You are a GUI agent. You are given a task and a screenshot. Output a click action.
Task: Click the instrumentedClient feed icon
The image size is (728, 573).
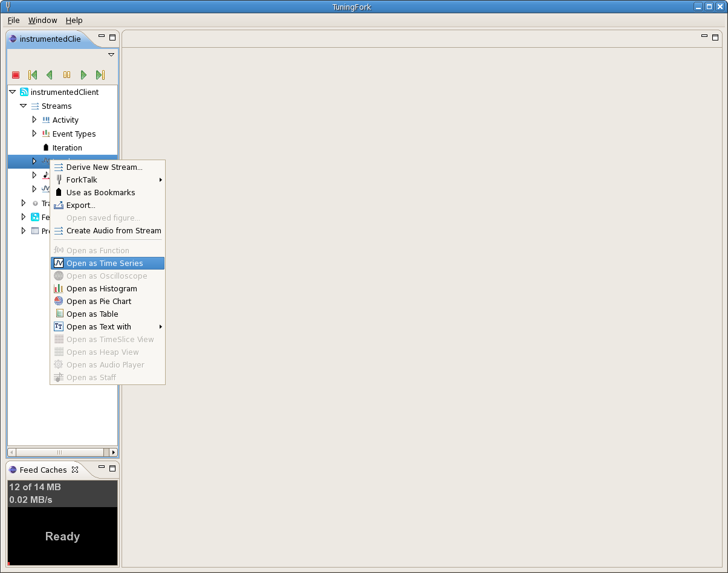[24, 92]
